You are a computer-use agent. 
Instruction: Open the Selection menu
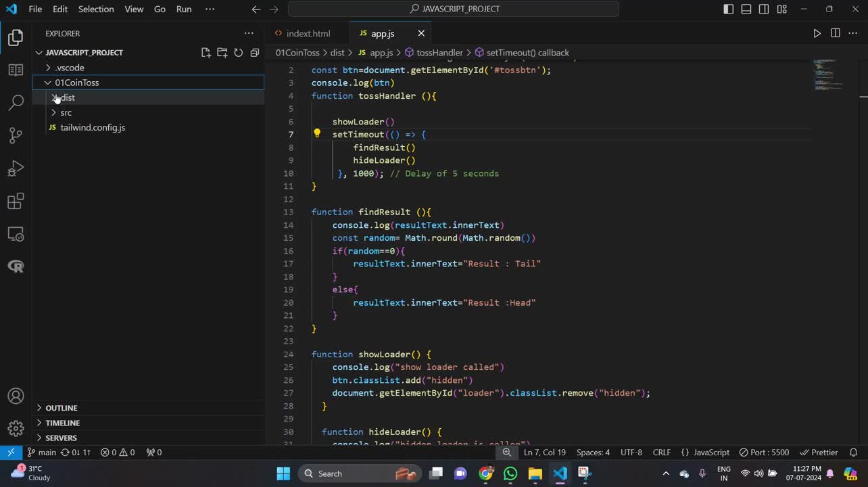(96, 9)
